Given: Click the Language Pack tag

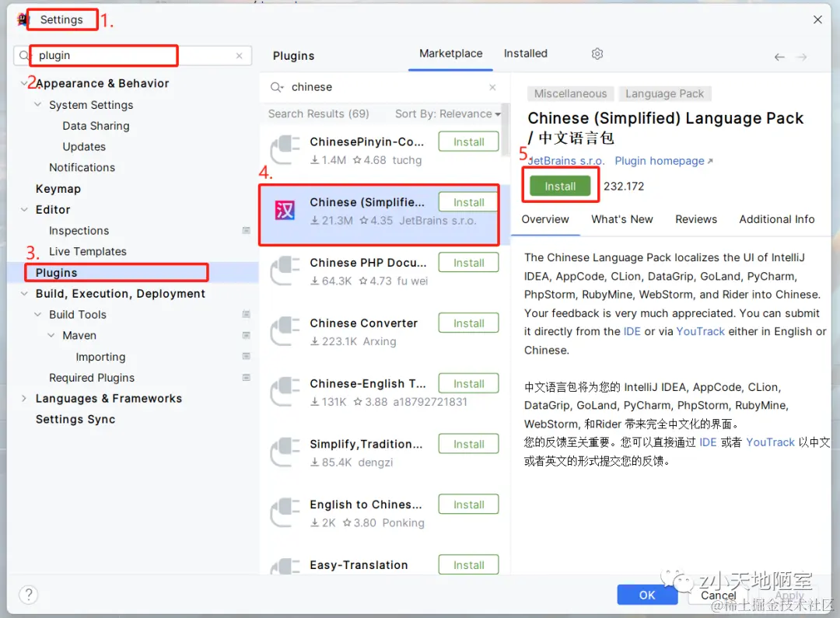Looking at the screenshot, I should pos(664,94).
